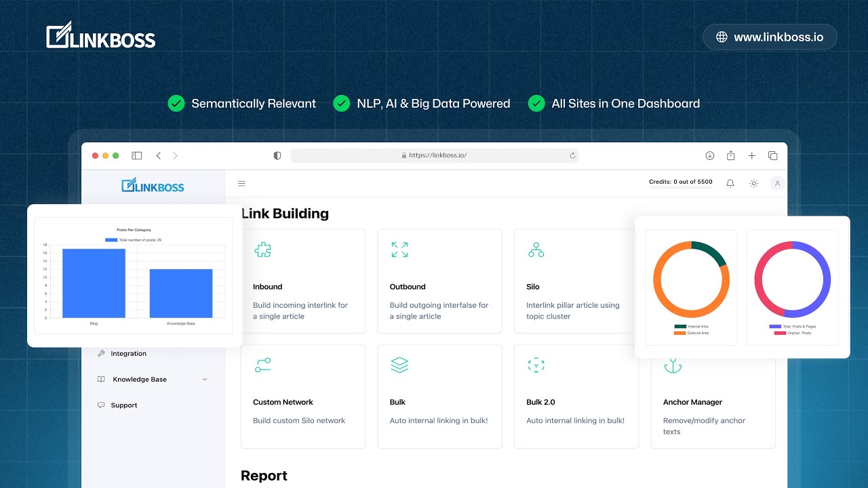
Task: Click the "NLP, AI & Big Data Powered" text
Action: (x=433, y=104)
